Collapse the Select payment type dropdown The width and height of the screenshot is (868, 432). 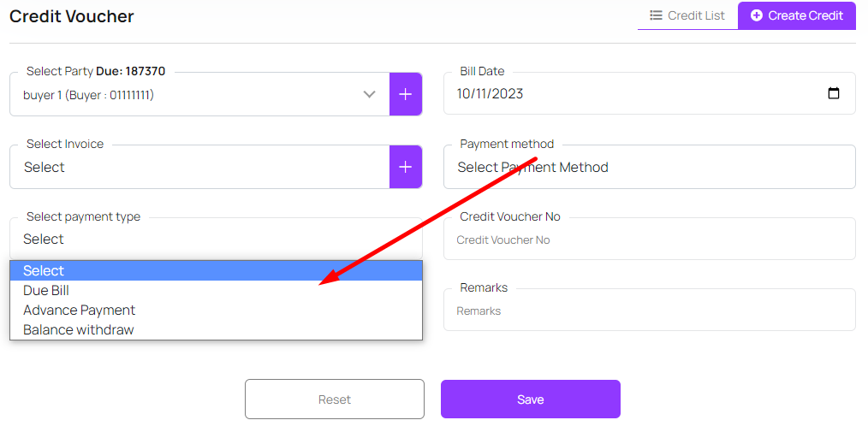(216, 240)
